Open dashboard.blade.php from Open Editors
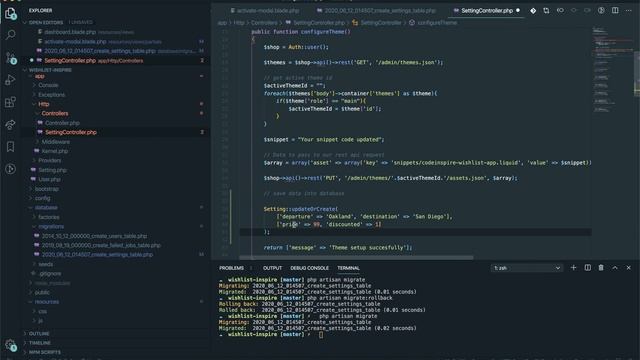 pyautogui.click(x=70, y=32)
